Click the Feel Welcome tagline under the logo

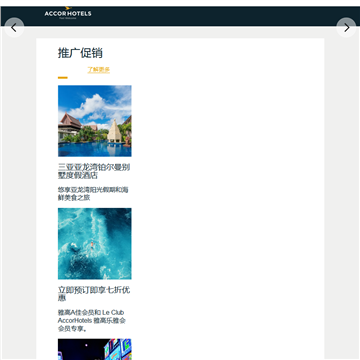click(x=68, y=18)
